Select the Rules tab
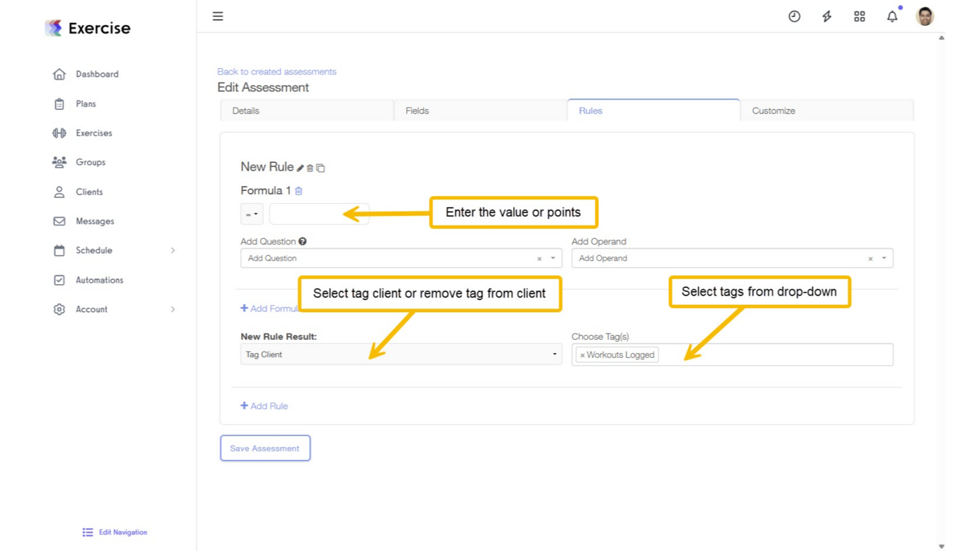This screenshot has height=551, width=980. [x=590, y=110]
